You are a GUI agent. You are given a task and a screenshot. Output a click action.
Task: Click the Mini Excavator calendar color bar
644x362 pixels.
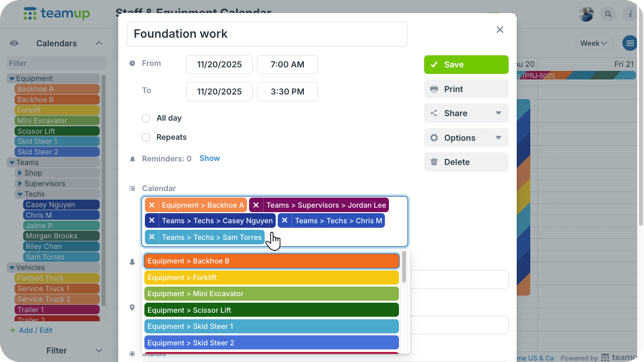click(57, 121)
